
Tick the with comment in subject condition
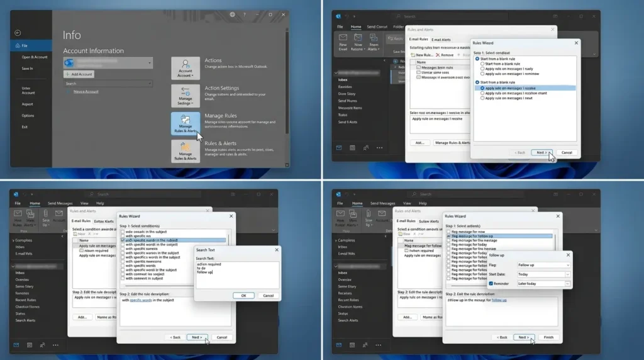tap(123, 278)
